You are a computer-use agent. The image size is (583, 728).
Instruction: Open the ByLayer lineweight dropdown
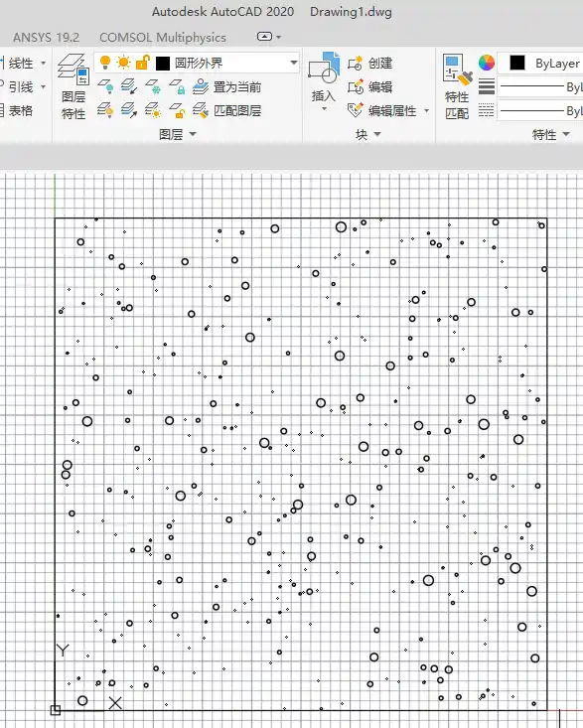(x=540, y=86)
